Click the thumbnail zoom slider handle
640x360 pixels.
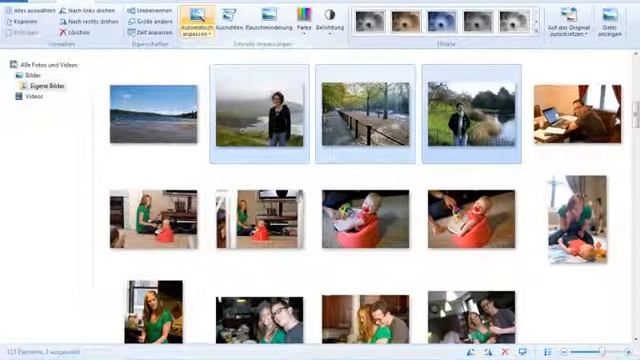click(602, 352)
